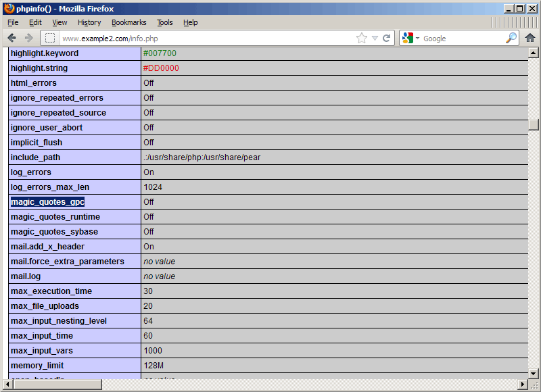Viewport: 541px width, 392px height.
Task: Open the URL history dropdown arrow
Action: (375, 39)
